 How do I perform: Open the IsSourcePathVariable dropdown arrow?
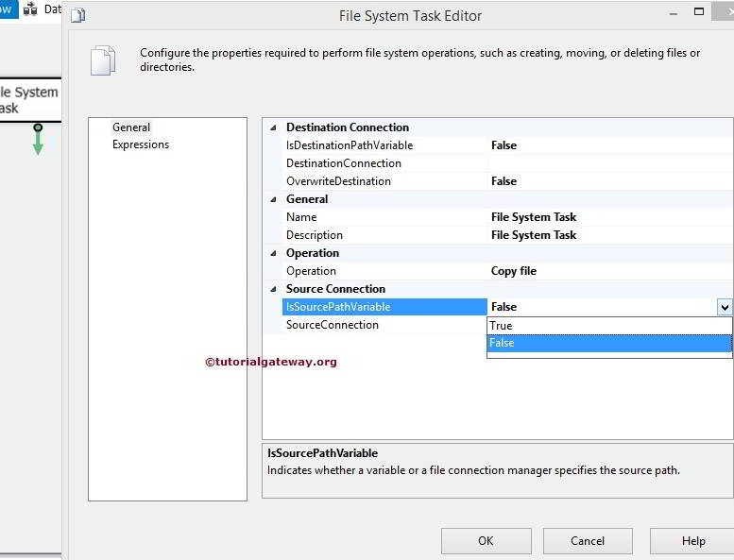[x=725, y=307]
